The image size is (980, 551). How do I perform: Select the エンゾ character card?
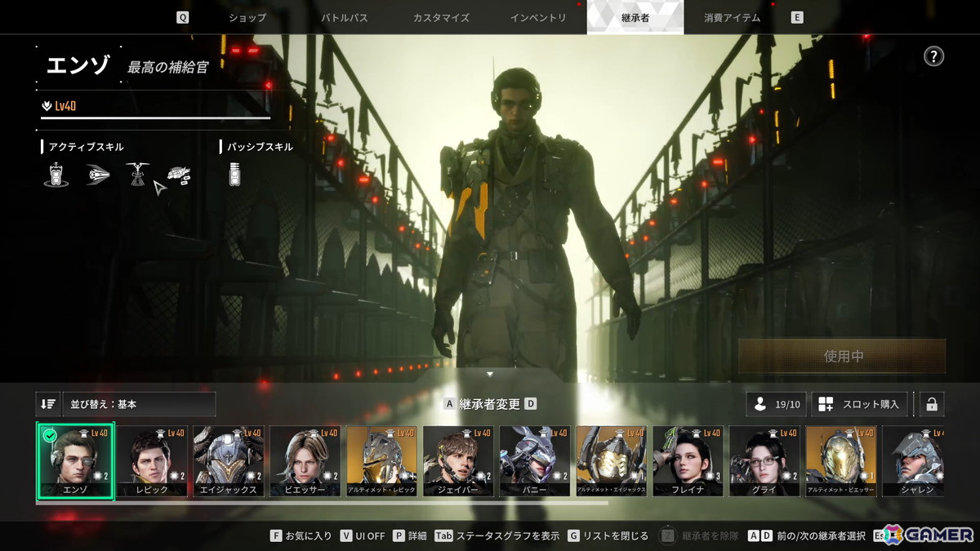[x=75, y=460]
